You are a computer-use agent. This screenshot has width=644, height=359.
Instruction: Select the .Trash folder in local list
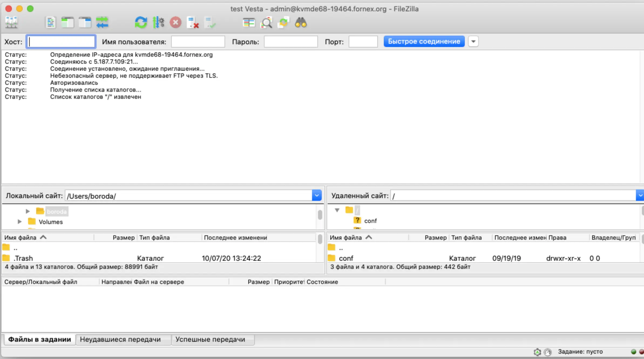pos(159,258)
